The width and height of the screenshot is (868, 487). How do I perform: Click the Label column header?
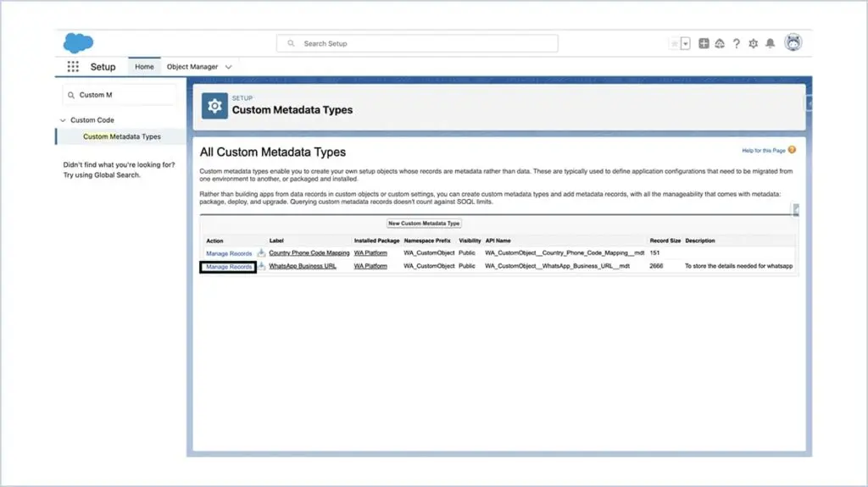tap(276, 241)
